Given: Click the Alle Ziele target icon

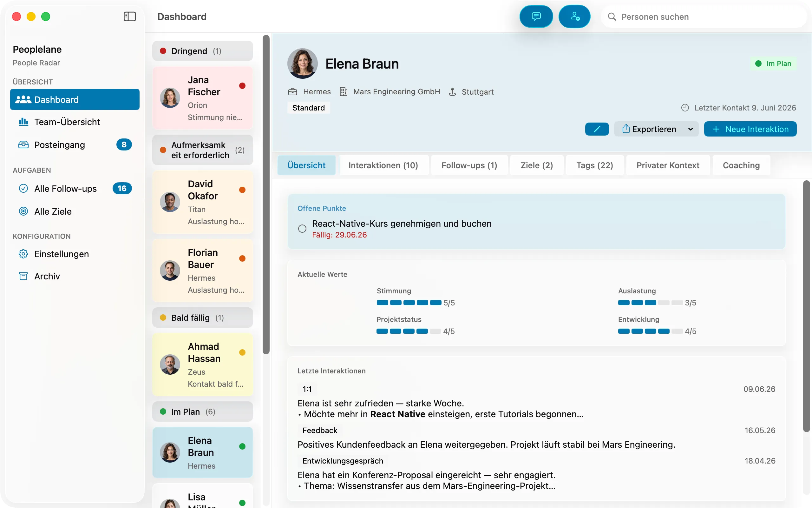Looking at the screenshot, I should (23, 211).
